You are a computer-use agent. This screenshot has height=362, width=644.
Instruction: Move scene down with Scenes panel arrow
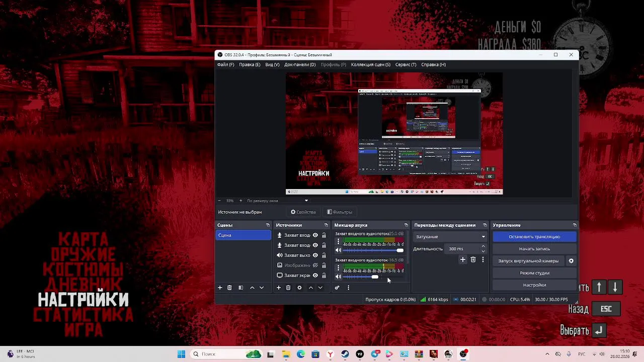262,288
